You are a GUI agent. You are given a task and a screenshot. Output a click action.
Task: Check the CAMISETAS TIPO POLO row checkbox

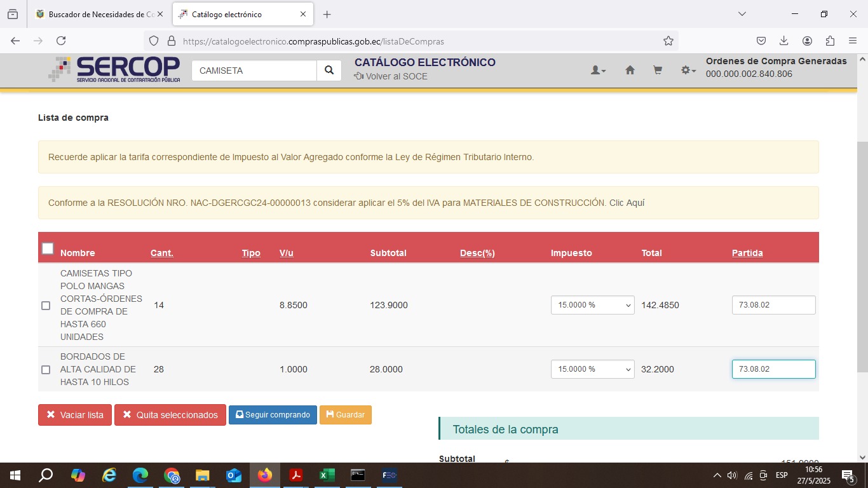coord(46,306)
